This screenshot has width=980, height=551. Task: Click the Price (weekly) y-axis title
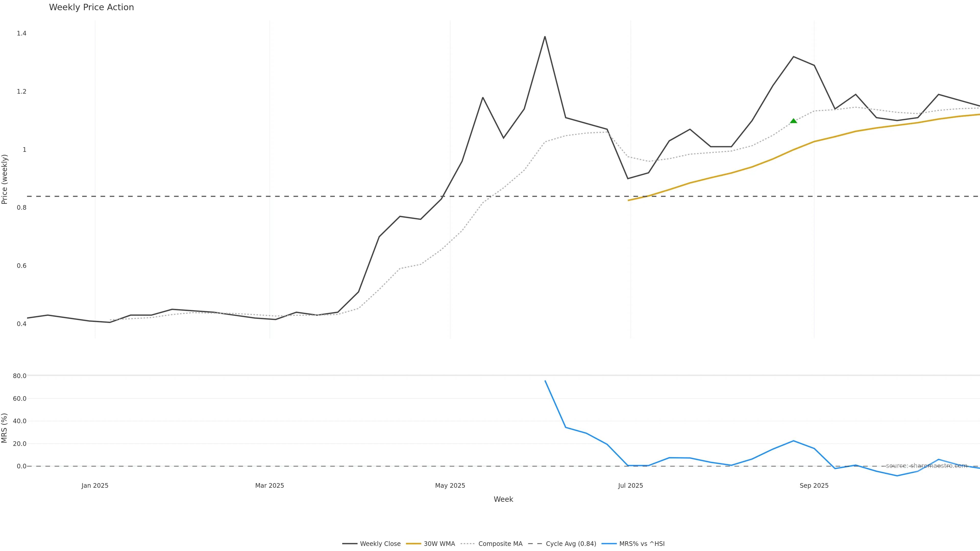[x=5, y=179]
